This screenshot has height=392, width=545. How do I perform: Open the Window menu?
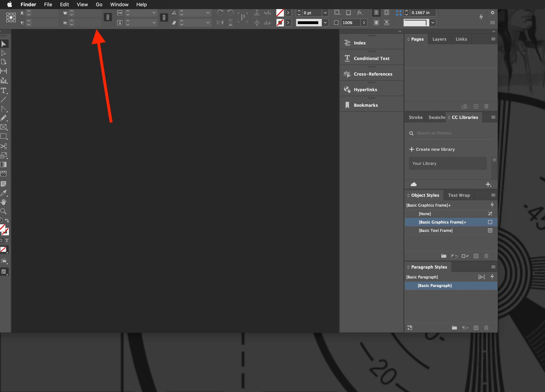tap(119, 4)
